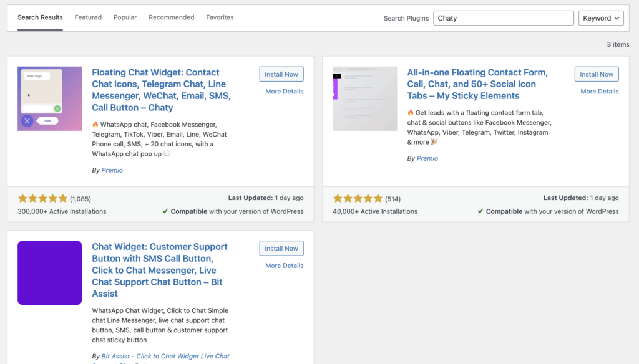This screenshot has height=364, width=639.
Task: Click the Chaty floating widget preview thumbnail
Action: 49,98
